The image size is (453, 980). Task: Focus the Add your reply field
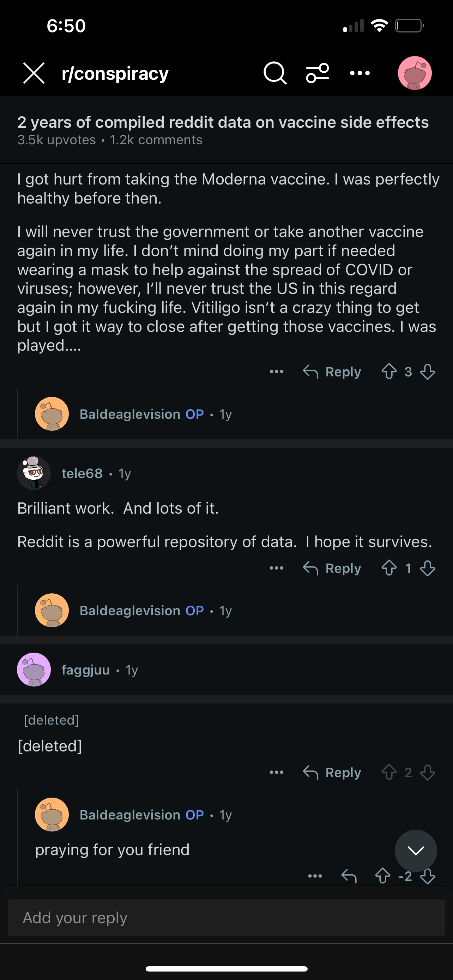coord(226,918)
